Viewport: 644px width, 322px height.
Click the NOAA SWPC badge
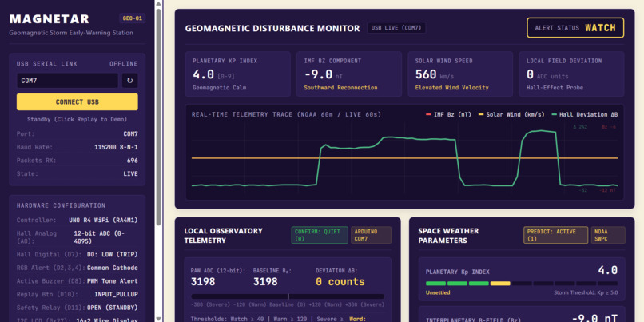(608, 235)
